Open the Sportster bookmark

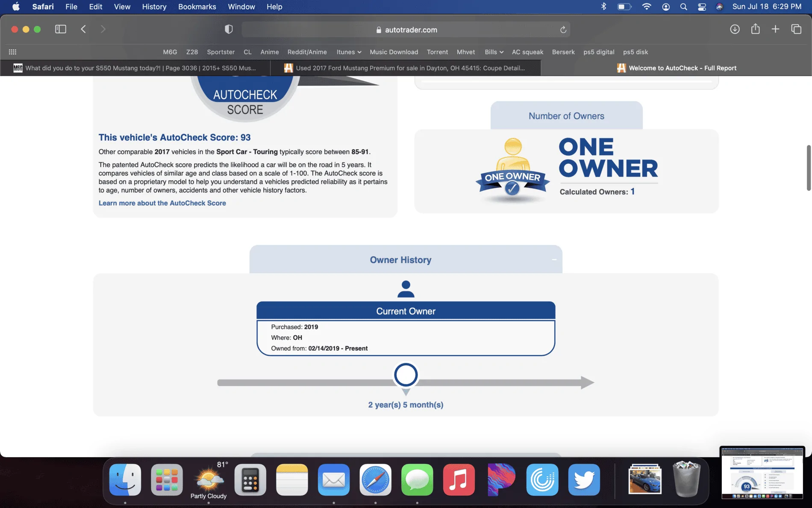coord(221,52)
